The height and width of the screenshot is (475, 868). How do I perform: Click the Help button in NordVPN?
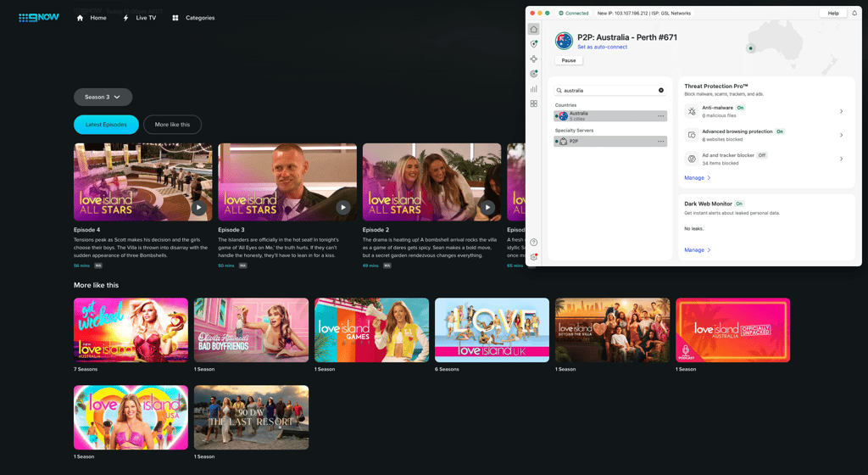click(833, 14)
